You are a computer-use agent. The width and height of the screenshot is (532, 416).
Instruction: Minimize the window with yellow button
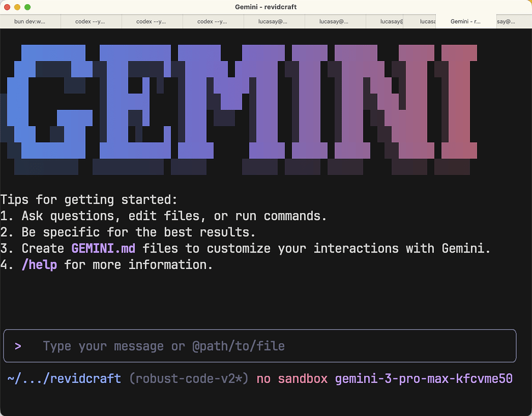click(x=17, y=7)
